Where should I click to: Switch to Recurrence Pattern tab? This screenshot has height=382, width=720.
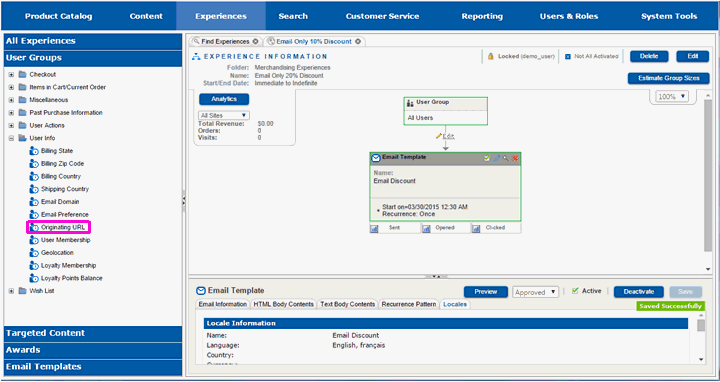point(409,304)
